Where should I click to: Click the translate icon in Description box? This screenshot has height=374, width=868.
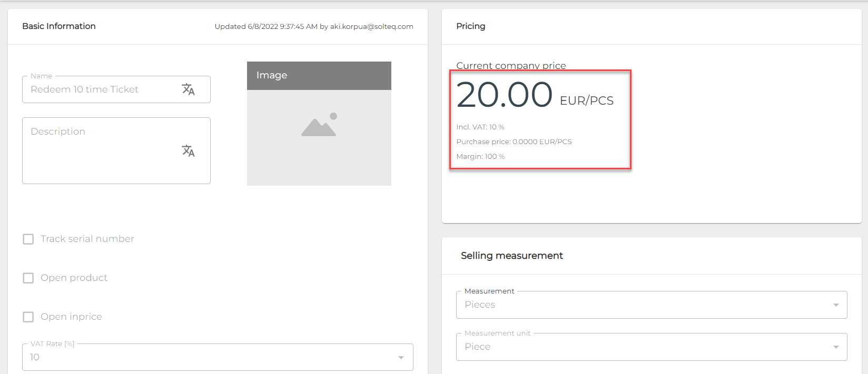[188, 151]
